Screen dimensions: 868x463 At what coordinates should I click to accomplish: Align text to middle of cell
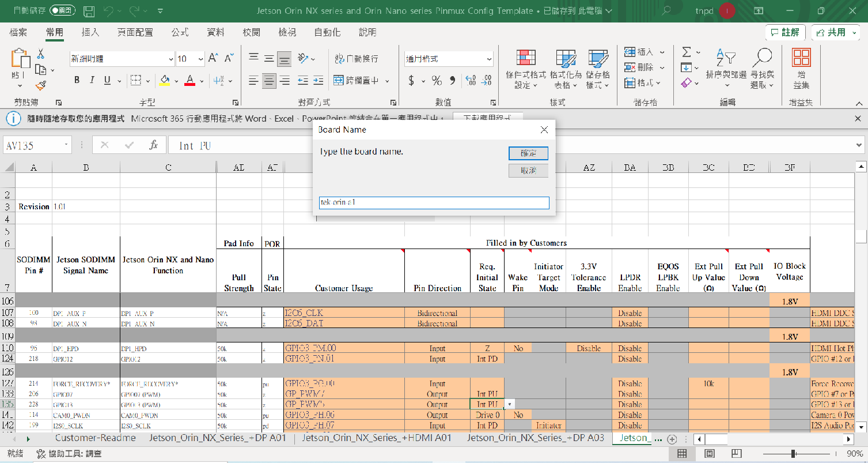[x=269, y=58]
